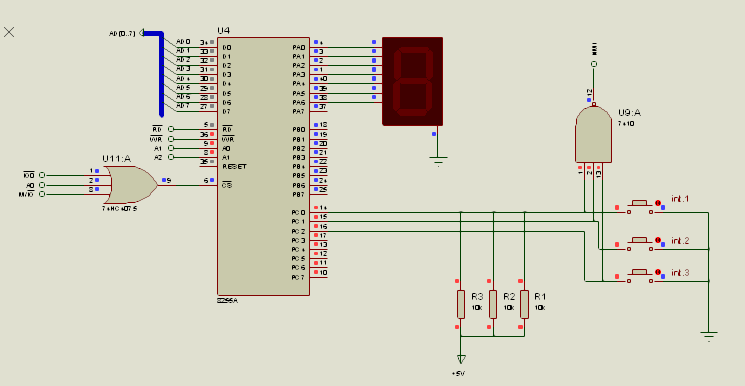
Task: Select the U4 8255A chip body
Action: [x=263, y=166]
